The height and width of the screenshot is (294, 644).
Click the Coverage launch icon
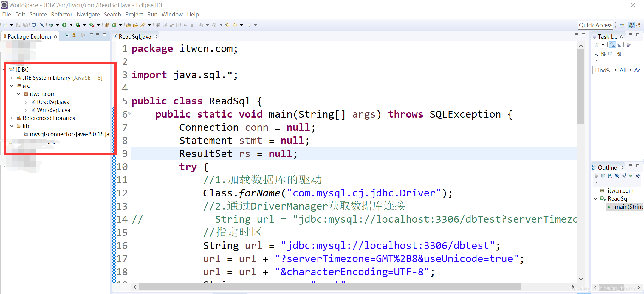[x=78, y=25]
